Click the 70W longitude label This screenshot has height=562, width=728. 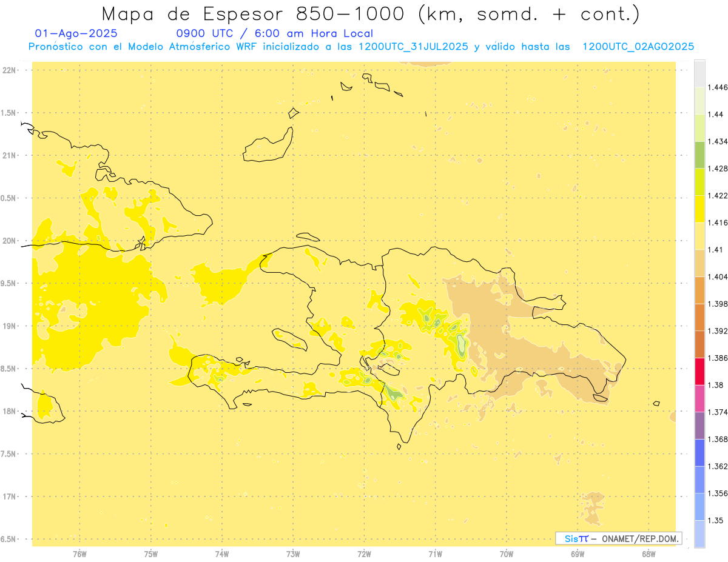pyautogui.click(x=507, y=554)
